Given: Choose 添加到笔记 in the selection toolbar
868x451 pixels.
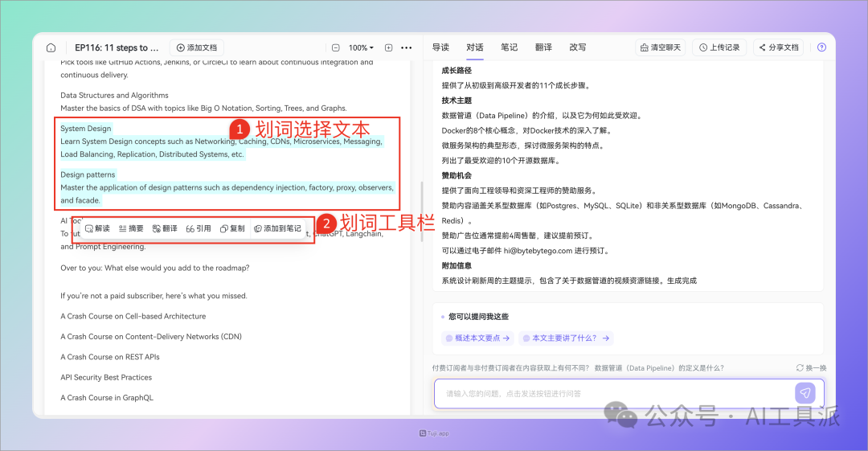Looking at the screenshot, I should tap(277, 228).
